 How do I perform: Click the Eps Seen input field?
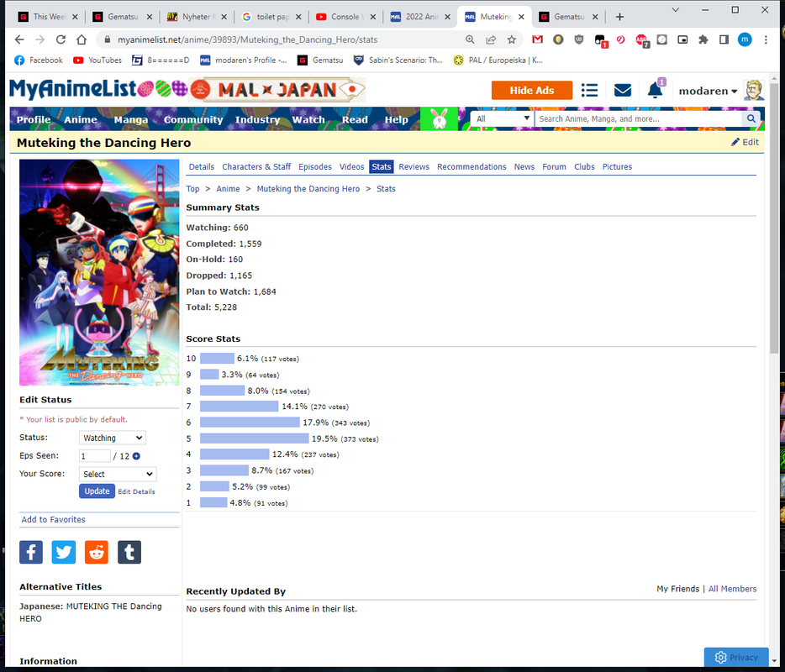[95, 456]
